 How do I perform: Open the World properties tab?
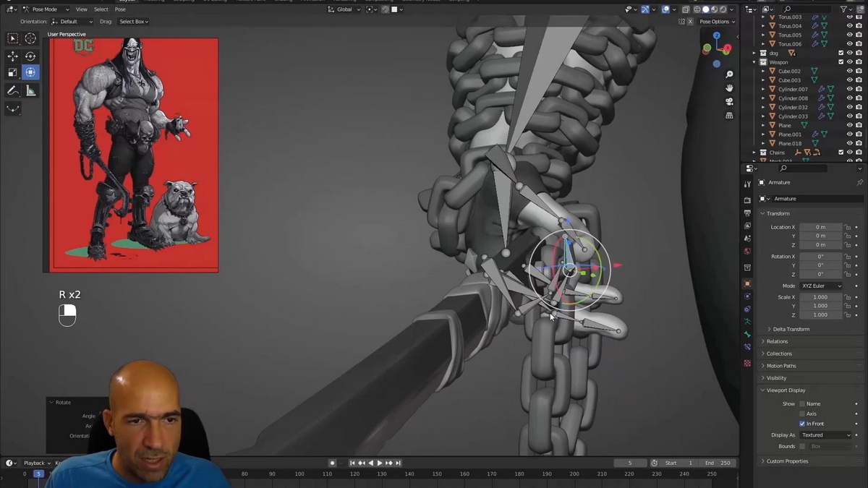(747, 251)
